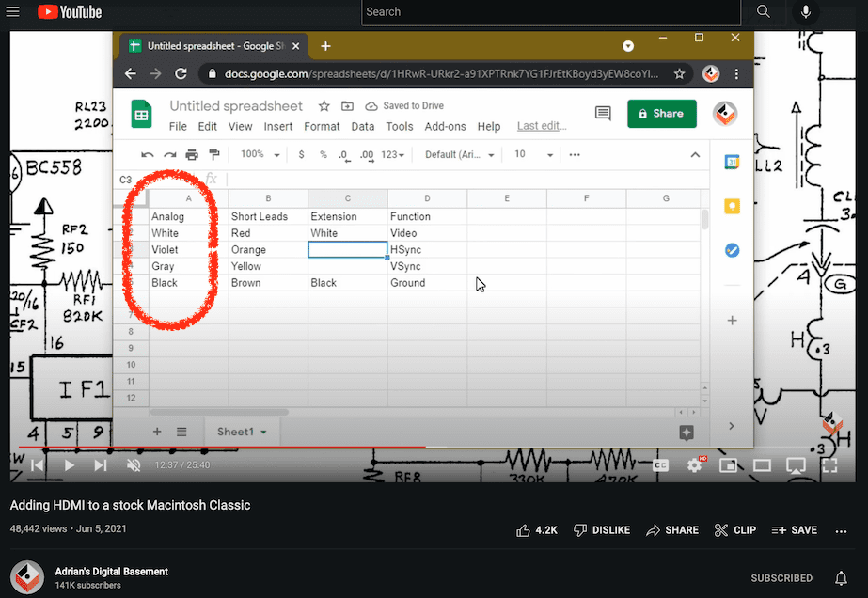Open video settings gear in player
The height and width of the screenshot is (598, 868).
[x=694, y=465]
